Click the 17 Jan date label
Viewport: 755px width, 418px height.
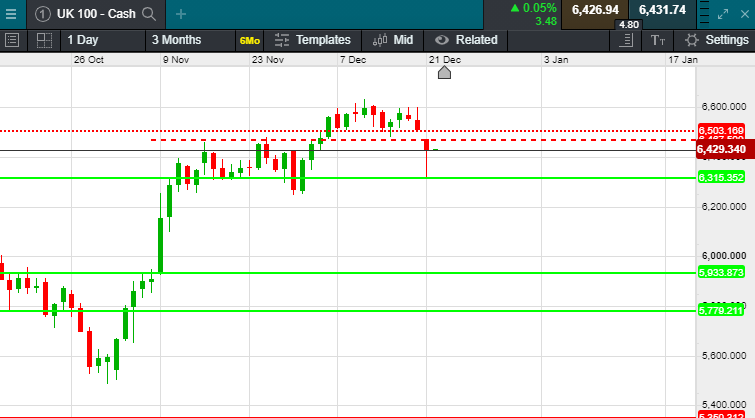tap(683, 60)
